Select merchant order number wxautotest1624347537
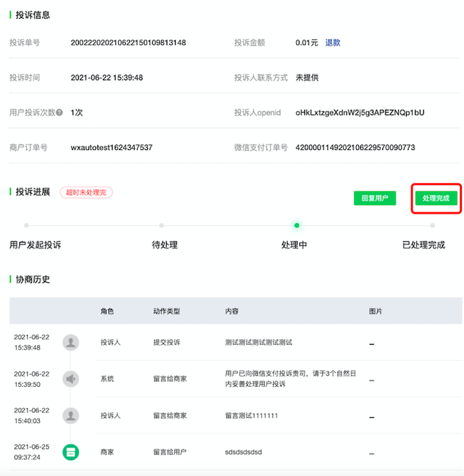Screen dimensions: 464x476 (x=112, y=148)
